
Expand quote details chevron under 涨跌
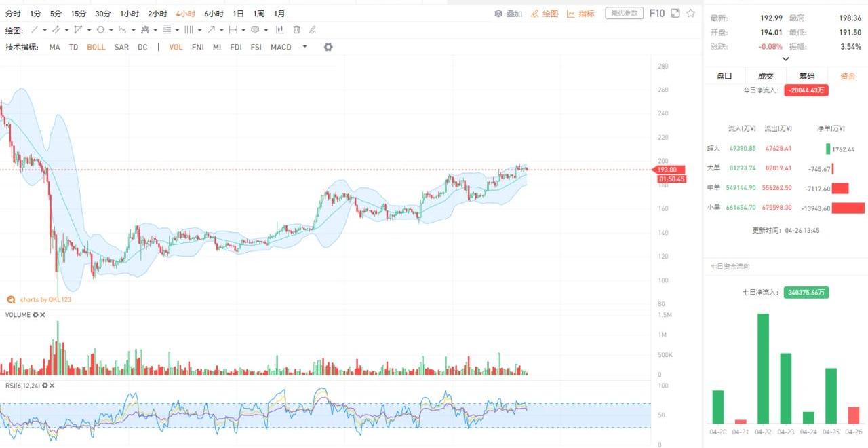coord(785,59)
